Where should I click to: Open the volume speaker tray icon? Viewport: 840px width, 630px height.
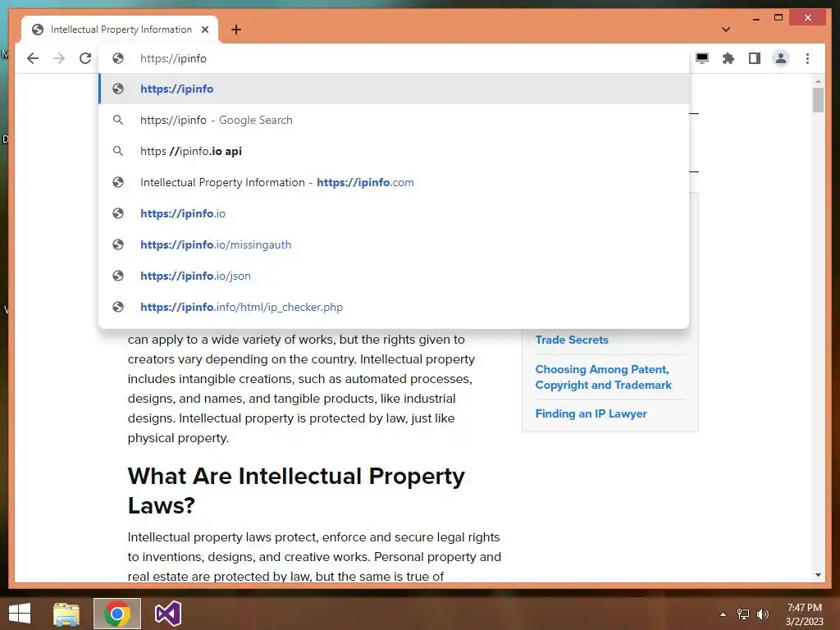(763, 614)
